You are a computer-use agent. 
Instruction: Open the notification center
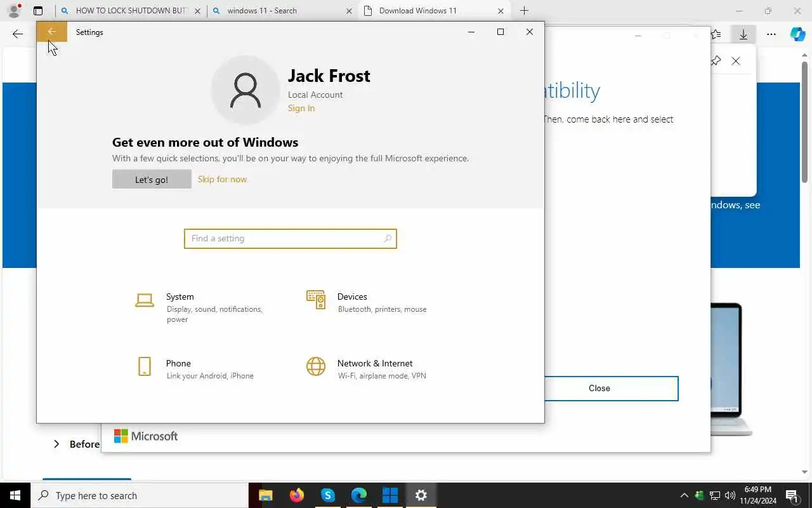[792, 495]
